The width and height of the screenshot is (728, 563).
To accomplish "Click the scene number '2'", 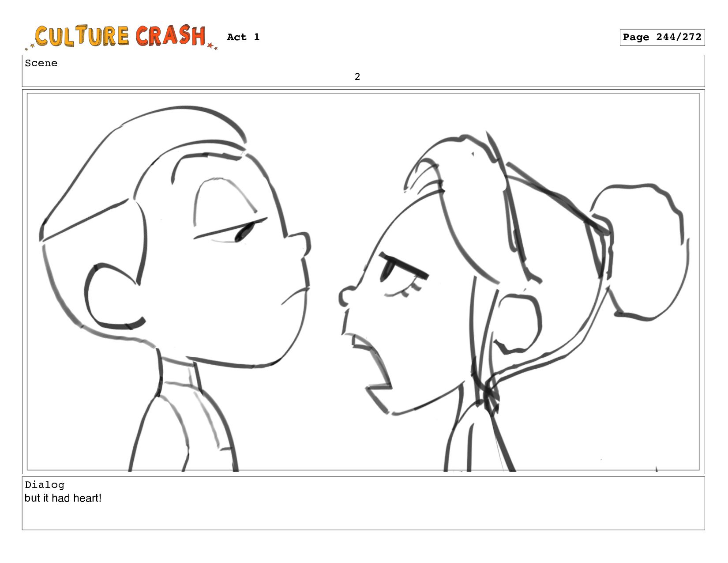I will (357, 77).
